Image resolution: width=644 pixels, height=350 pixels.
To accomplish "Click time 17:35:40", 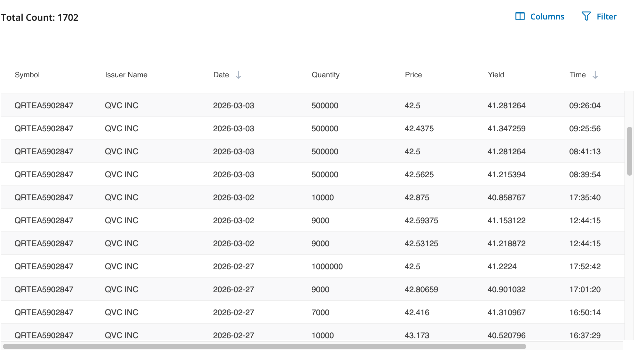I will pos(585,197).
